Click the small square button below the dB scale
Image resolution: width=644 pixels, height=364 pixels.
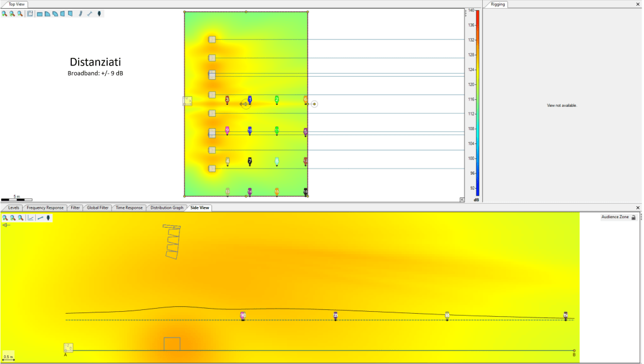(x=462, y=199)
